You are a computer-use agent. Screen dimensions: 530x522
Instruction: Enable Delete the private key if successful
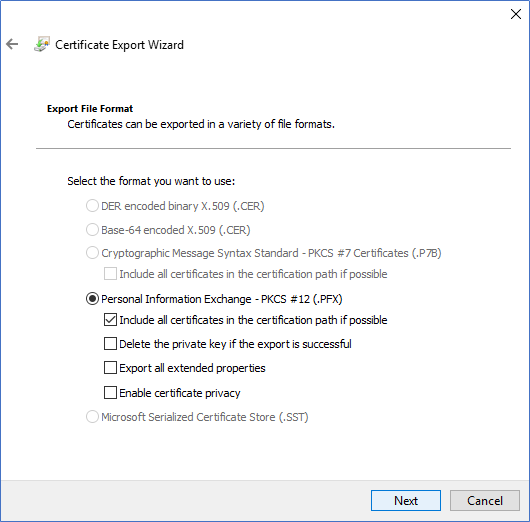coord(110,343)
